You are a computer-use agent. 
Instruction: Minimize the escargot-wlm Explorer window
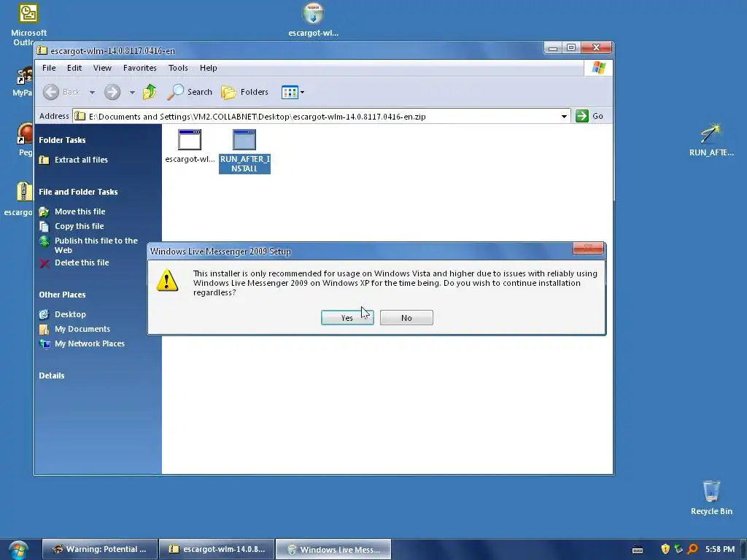click(553, 47)
